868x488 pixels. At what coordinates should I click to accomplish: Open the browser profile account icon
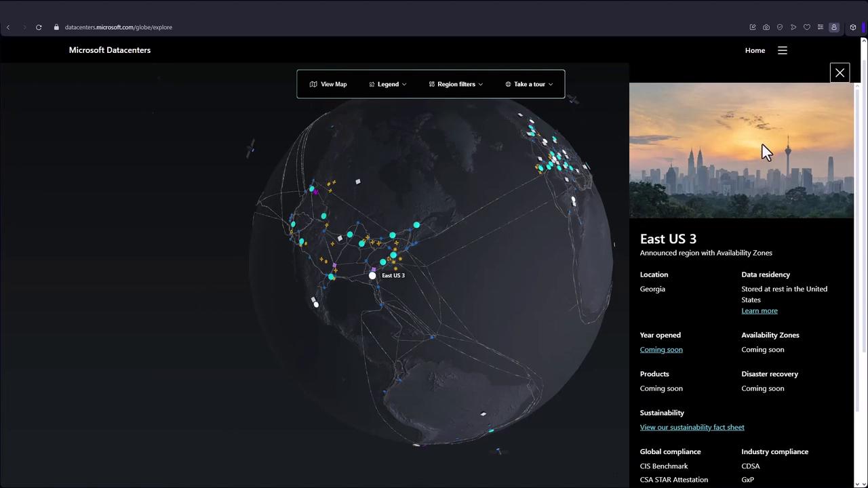(x=834, y=27)
